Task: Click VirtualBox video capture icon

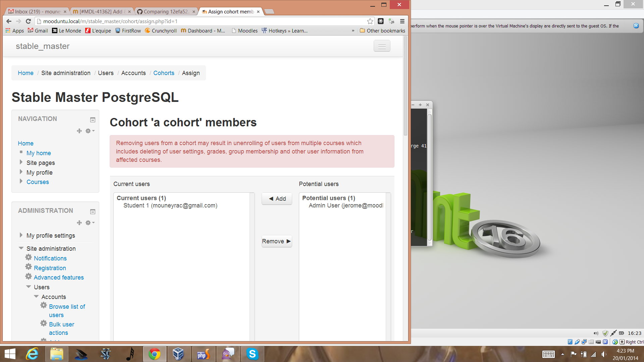Action: pos(598,342)
